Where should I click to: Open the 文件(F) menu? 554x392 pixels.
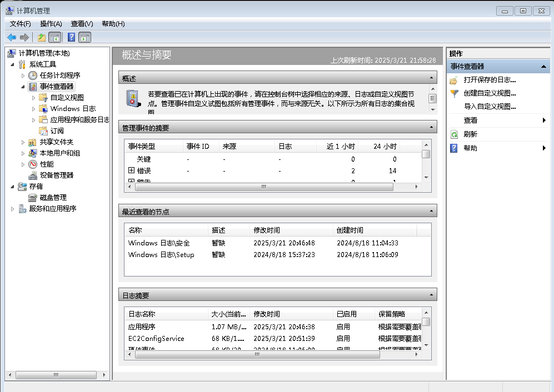(20, 24)
